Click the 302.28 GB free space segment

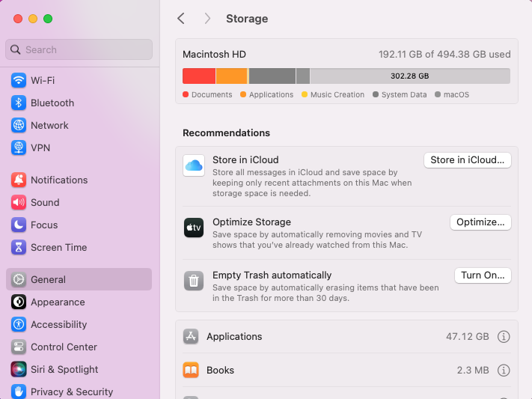pos(410,76)
